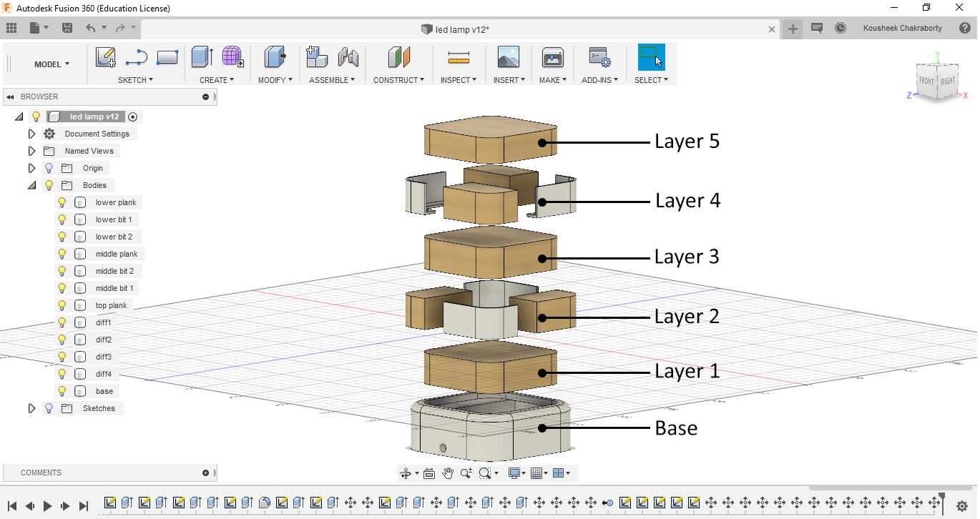Expand the Document Settings node

click(31, 134)
